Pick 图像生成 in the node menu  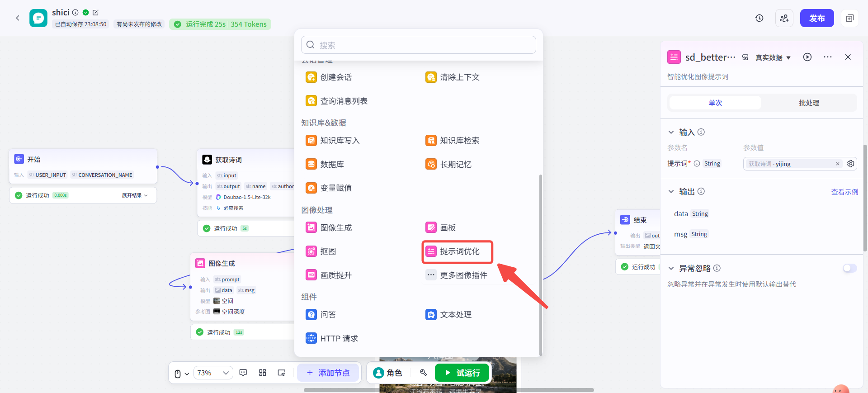(329, 227)
